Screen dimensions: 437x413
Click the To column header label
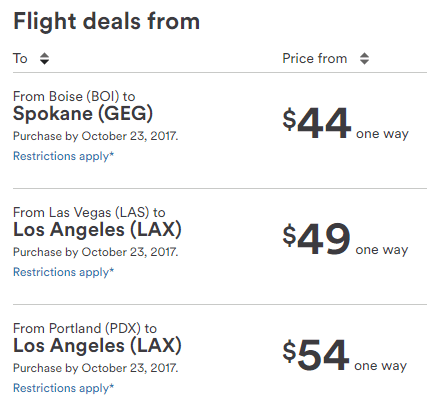(20, 59)
